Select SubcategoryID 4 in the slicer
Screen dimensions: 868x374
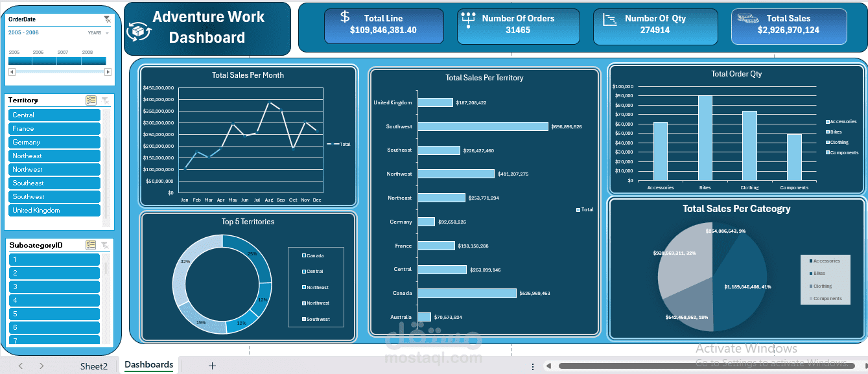[x=54, y=300]
